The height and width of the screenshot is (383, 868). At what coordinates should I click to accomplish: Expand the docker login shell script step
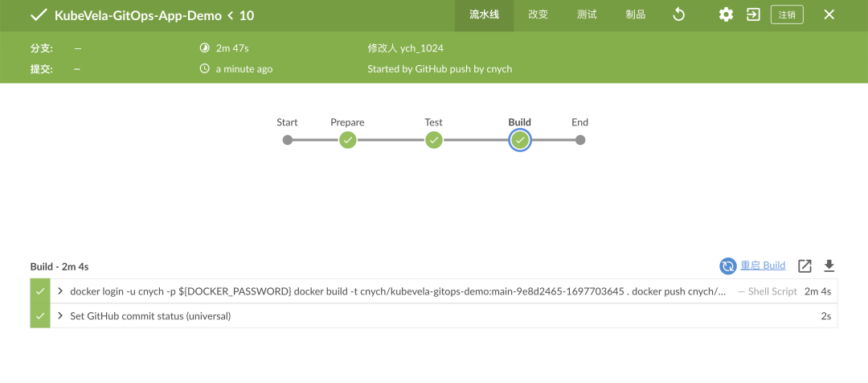point(60,291)
